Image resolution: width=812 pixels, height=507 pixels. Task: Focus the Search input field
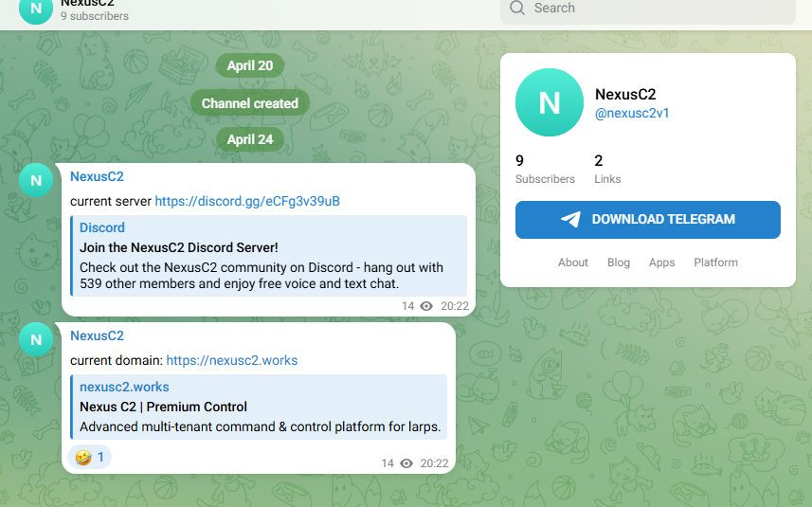(648, 9)
